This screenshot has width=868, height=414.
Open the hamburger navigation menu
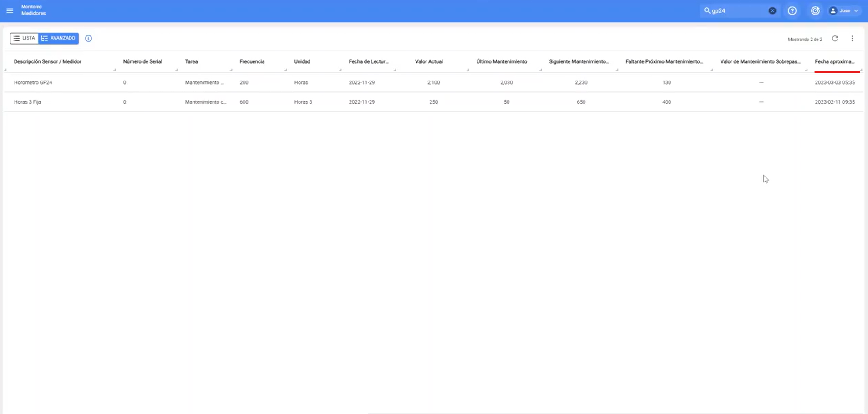click(x=10, y=10)
